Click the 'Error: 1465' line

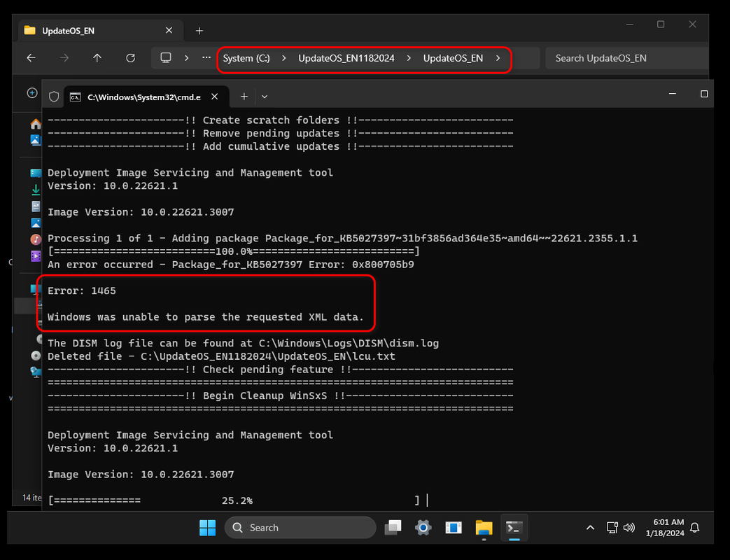82,291
